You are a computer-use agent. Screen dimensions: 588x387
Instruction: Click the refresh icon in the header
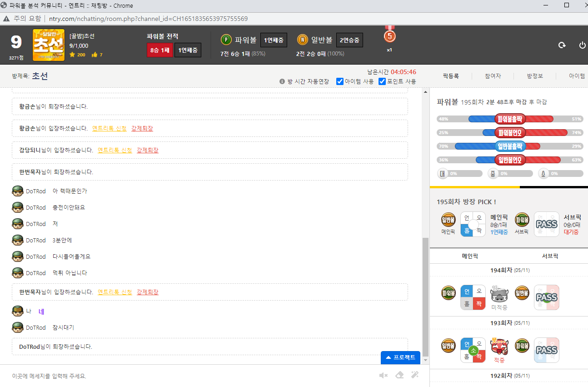coord(562,45)
